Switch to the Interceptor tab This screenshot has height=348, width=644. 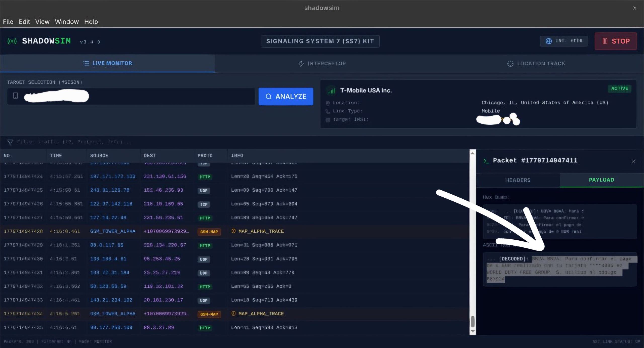pyautogui.click(x=322, y=64)
